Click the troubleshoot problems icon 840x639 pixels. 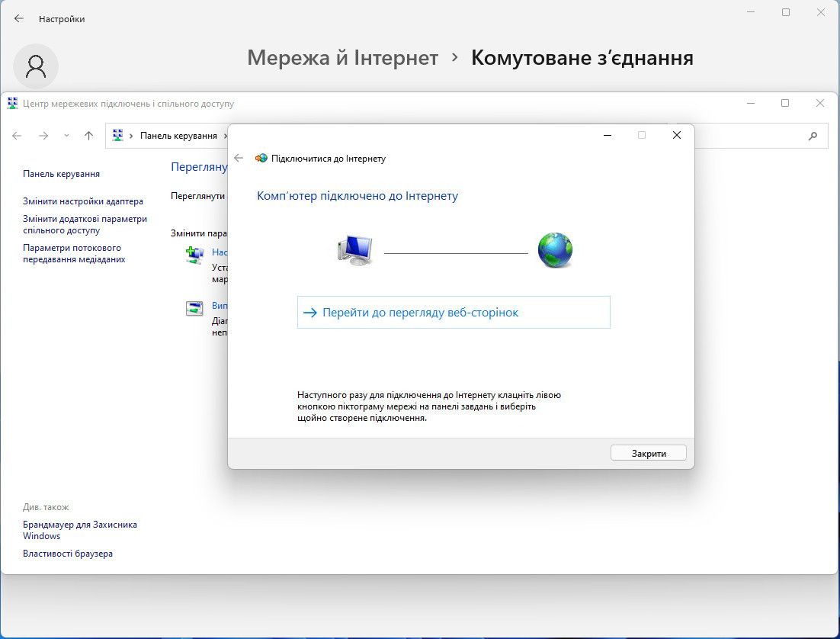194,308
